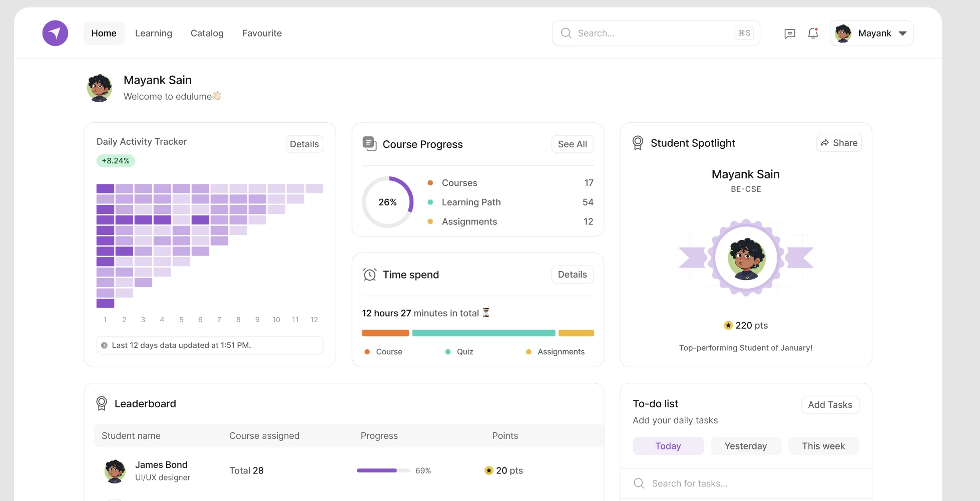Screen dimensions: 980x501
Task: Click Top-performing Student of January text
Action: (746, 348)
